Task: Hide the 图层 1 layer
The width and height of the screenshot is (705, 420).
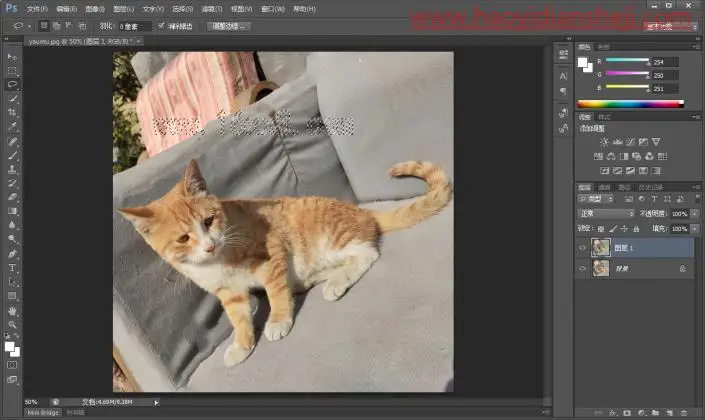Action: (x=582, y=248)
